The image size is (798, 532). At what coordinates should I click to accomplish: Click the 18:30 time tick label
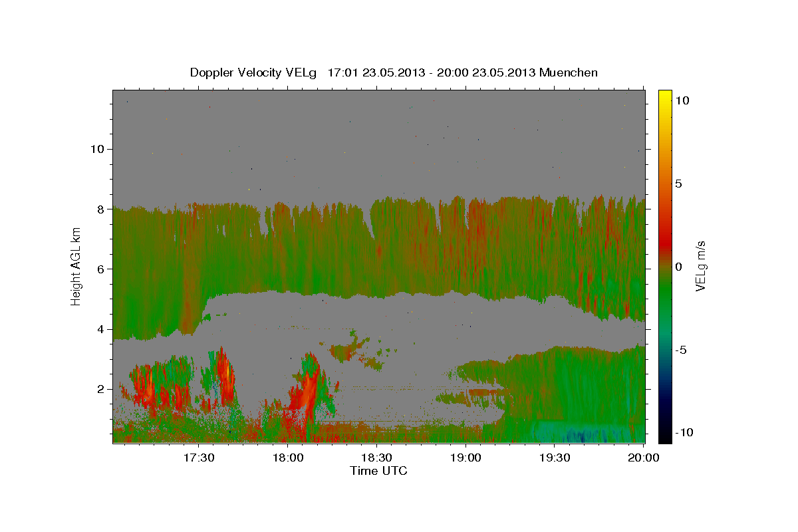pyautogui.click(x=376, y=458)
